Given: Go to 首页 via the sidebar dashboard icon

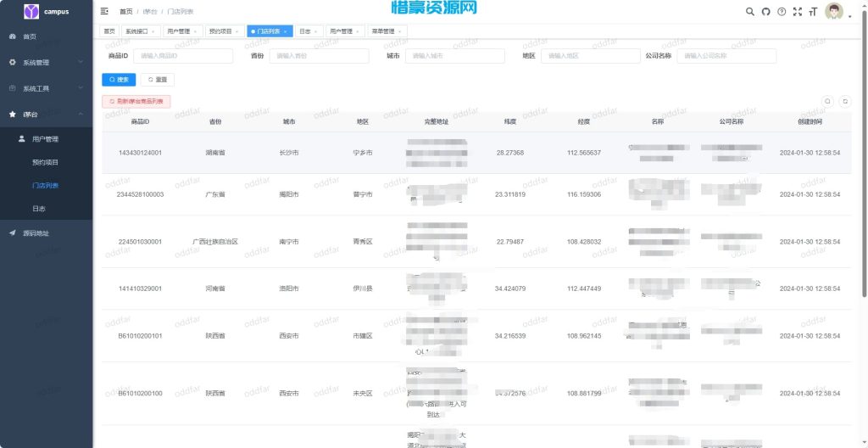Looking at the screenshot, I should coord(13,36).
